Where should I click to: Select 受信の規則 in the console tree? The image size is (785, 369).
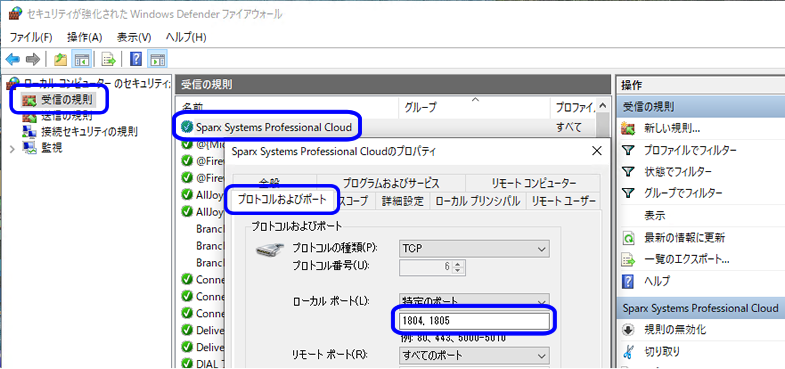tap(67, 99)
